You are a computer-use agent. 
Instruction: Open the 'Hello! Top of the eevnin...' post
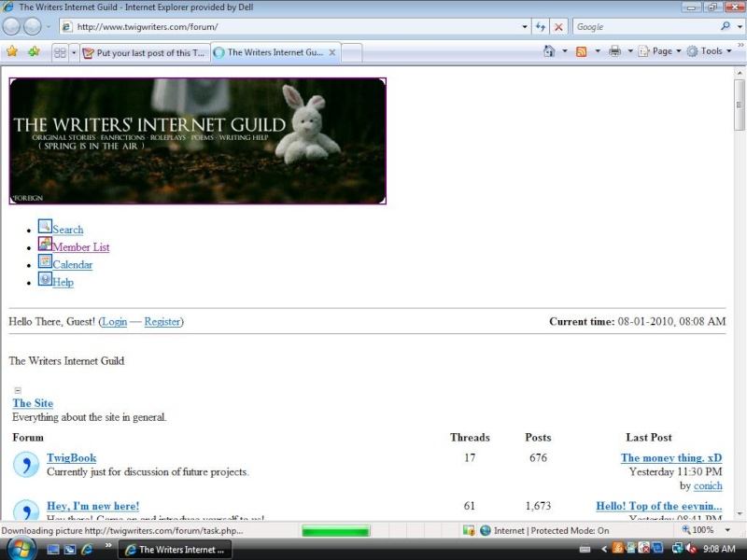pyautogui.click(x=659, y=506)
